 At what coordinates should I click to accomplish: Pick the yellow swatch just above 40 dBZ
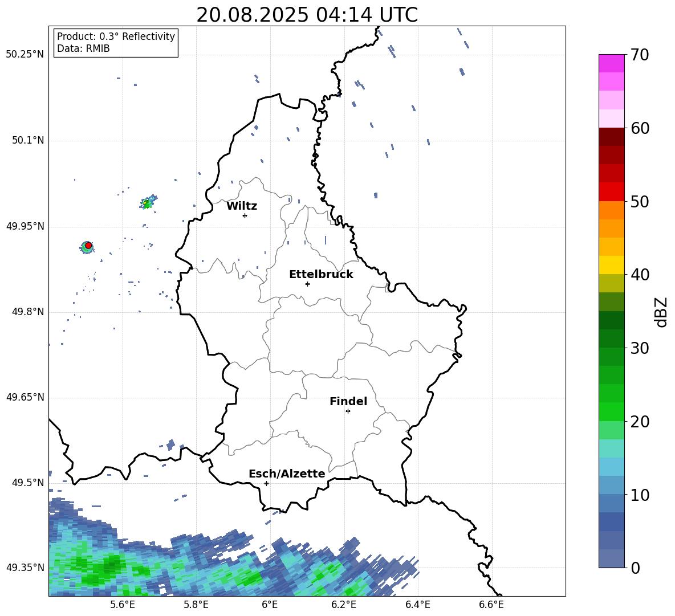coord(611,265)
